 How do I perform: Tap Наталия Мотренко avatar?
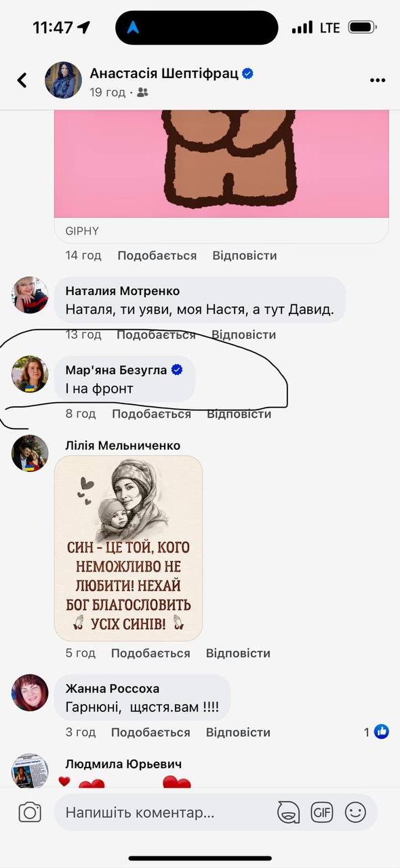pos(31,295)
